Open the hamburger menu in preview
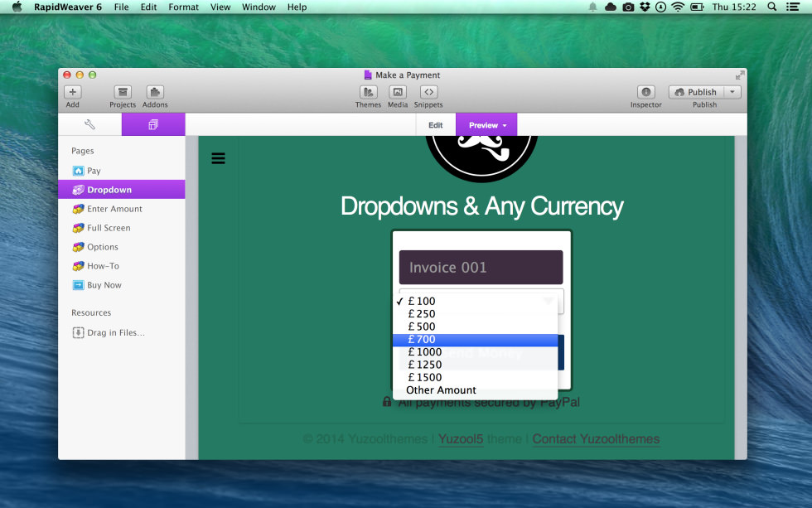The width and height of the screenshot is (812, 508). tap(218, 158)
